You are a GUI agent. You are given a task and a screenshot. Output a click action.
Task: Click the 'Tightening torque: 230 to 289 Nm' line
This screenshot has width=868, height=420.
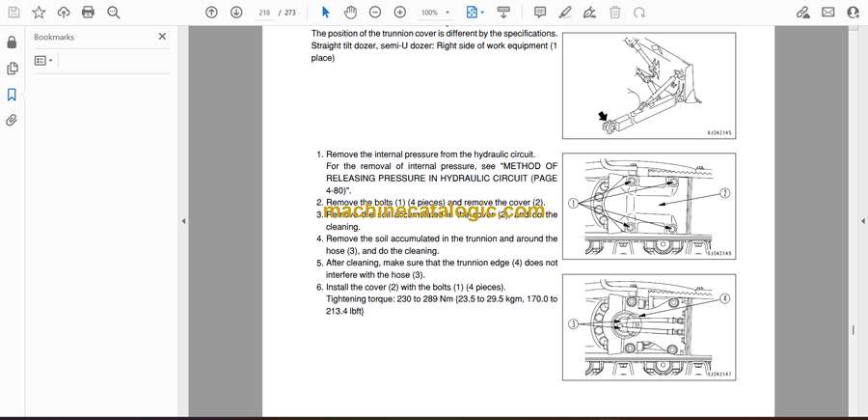[x=442, y=299]
